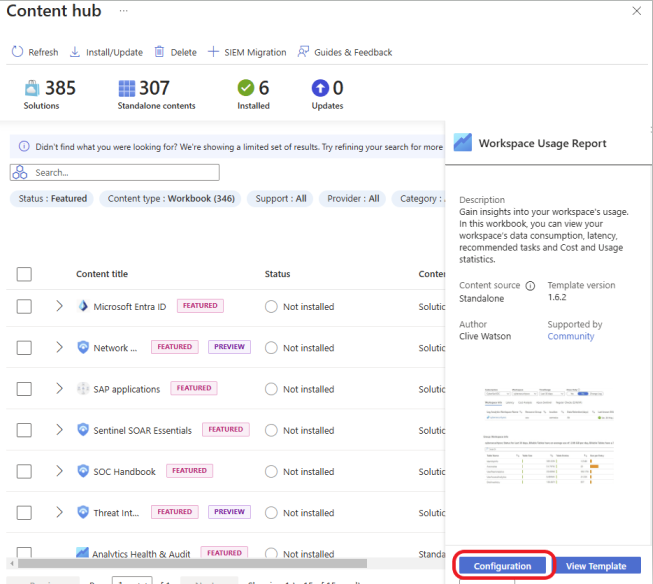
Task: Click the Guides & Feedback icon
Action: pyautogui.click(x=303, y=52)
